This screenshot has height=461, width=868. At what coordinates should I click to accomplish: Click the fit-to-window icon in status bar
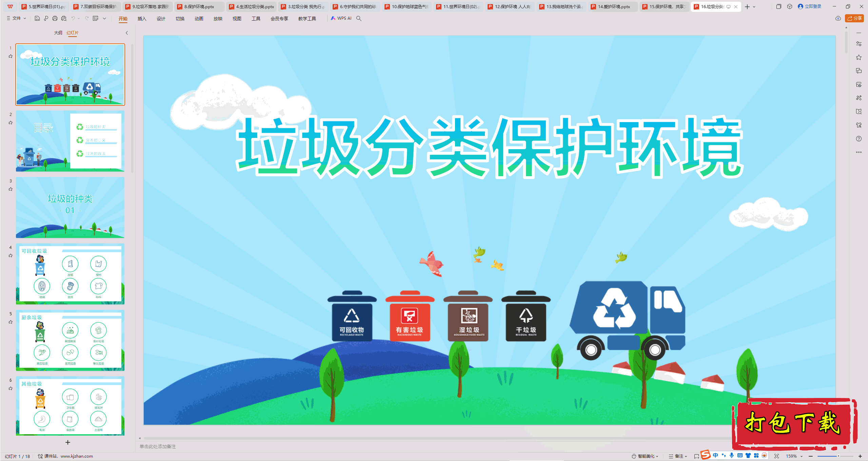(x=777, y=456)
